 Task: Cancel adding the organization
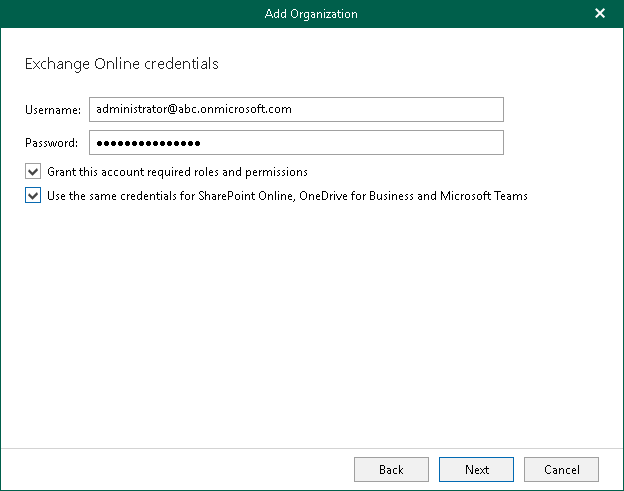coord(561,469)
